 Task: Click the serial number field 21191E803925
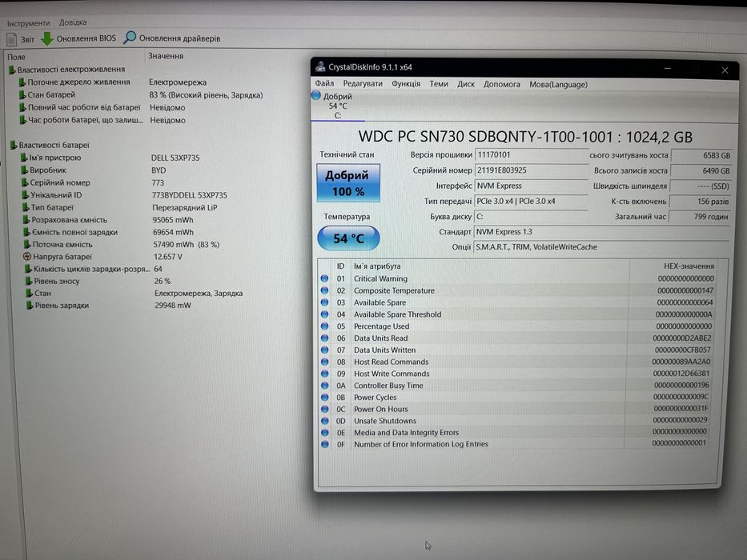coord(531,170)
